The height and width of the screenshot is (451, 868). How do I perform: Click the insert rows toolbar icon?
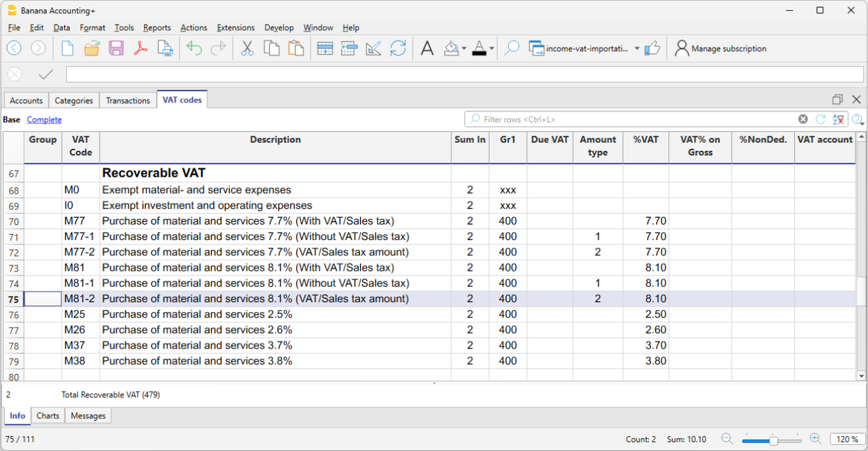[x=325, y=48]
